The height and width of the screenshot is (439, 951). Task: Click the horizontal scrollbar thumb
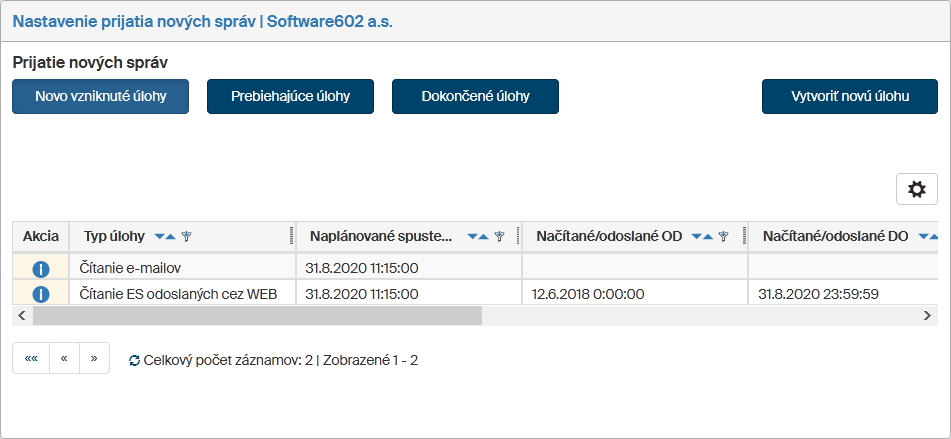click(257, 315)
